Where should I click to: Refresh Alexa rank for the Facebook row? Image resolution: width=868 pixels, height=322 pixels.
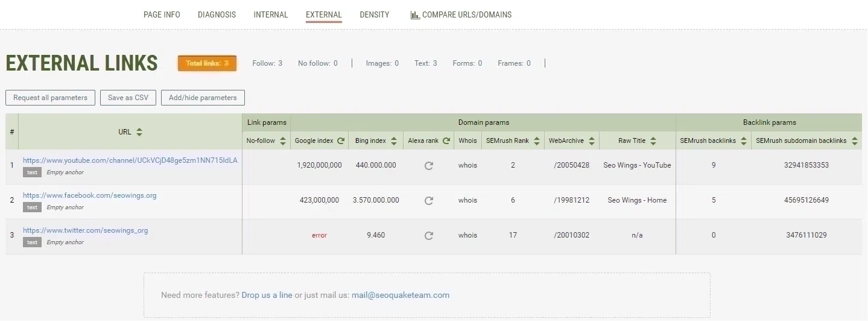(x=428, y=201)
